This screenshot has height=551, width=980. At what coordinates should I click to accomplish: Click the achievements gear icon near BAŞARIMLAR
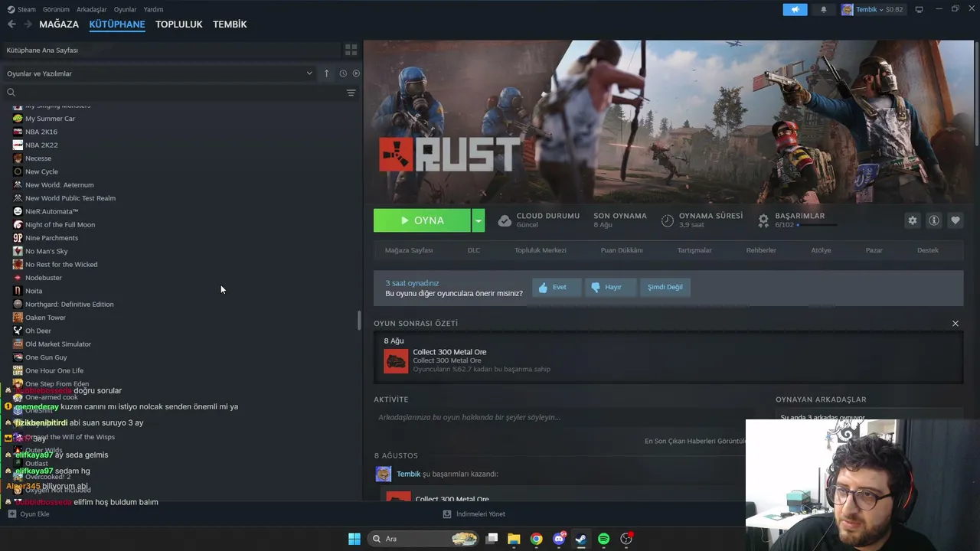763,220
